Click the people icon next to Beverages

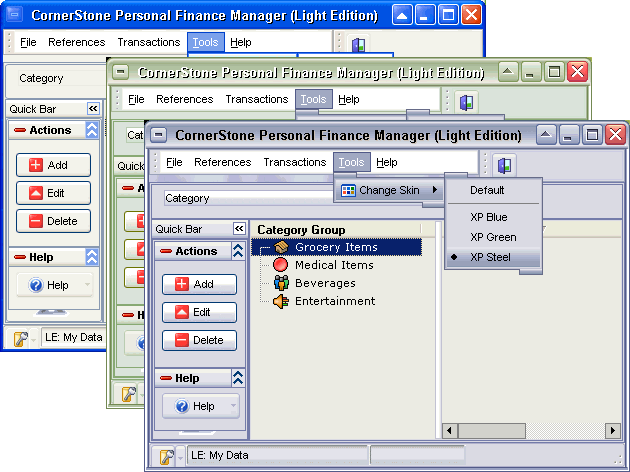(281, 283)
